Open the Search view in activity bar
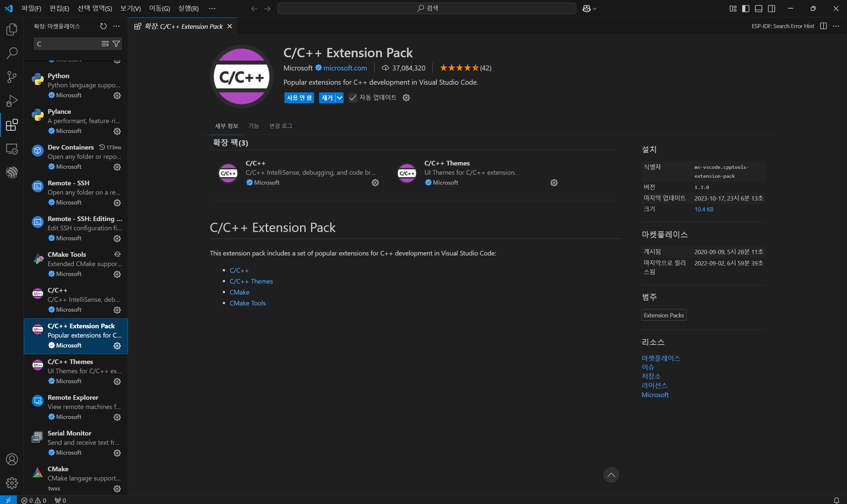This screenshot has height=504, width=847. click(x=12, y=53)
